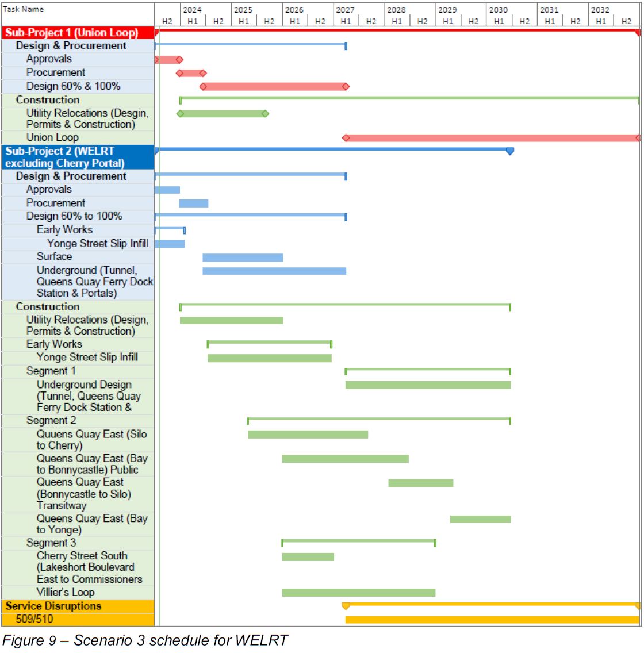Screen dimensions: 644x653
Task: Select the Segment 3 summary task
Action: pos(51,543)
